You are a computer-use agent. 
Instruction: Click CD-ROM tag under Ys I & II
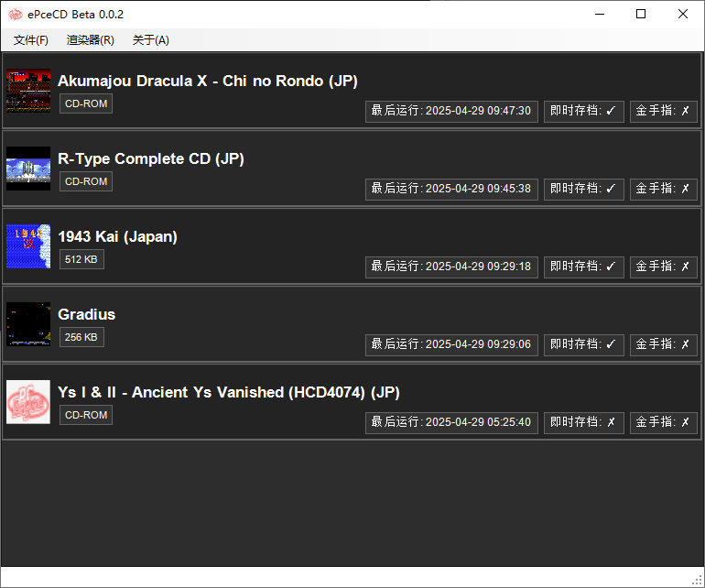[x=86, y=415]
